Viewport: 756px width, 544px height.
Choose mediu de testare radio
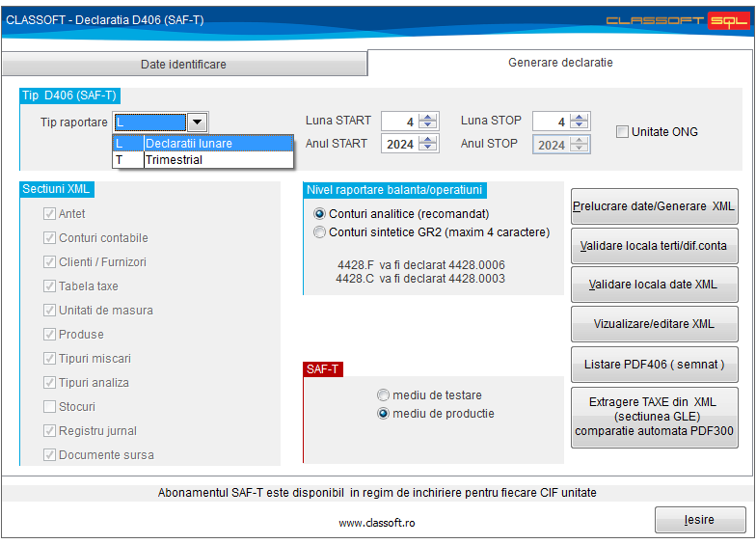(x=383, y=395)
